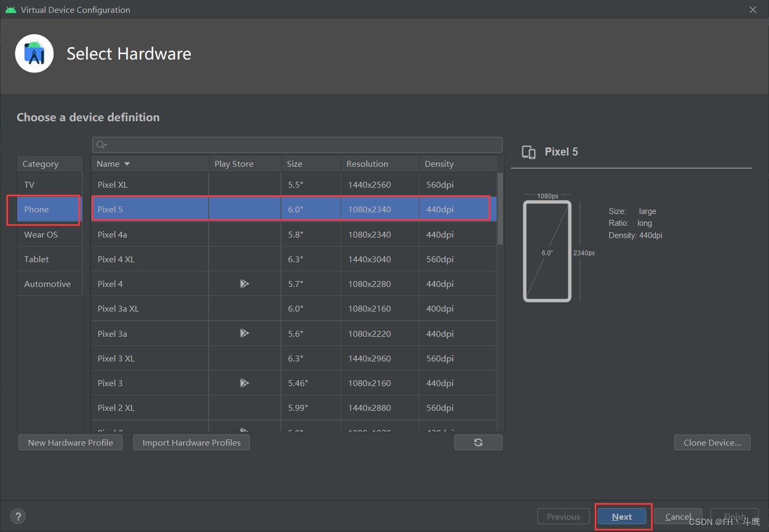Click the Android Studio logo icon
The height and width of the screenshot is (532, 769).
tap(34, 54)
